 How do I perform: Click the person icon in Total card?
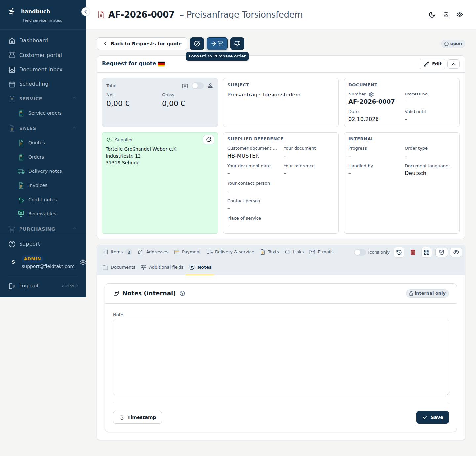click(x=210, y=86)
